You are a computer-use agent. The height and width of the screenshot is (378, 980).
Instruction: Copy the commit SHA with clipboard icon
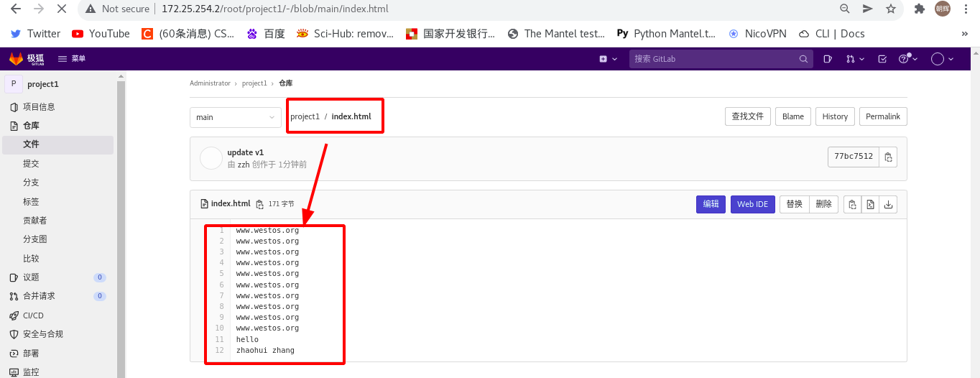(x=889, y=157)
